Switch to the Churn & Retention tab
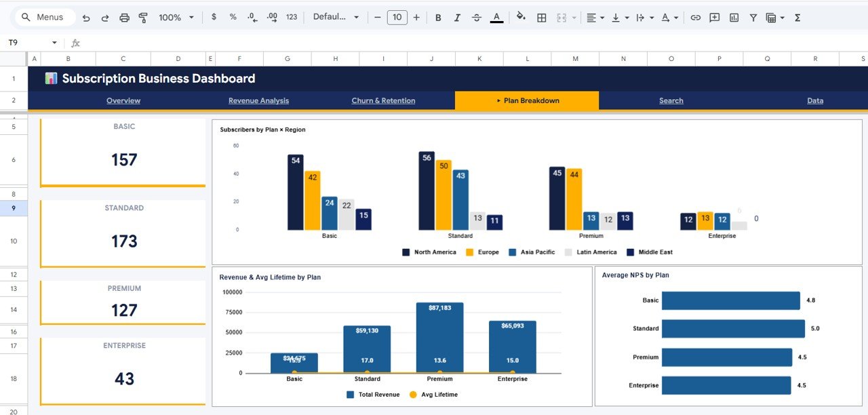 pyautogui.click(x=382, y=100)
